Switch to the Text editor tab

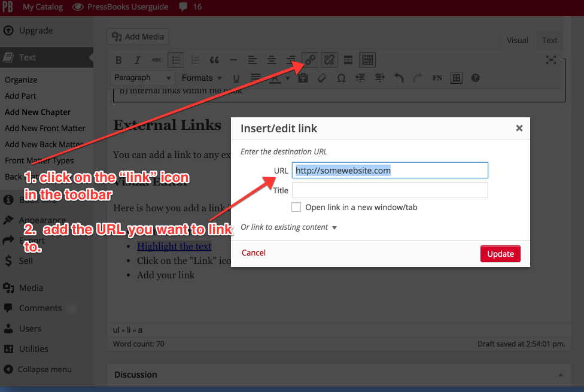550,40
